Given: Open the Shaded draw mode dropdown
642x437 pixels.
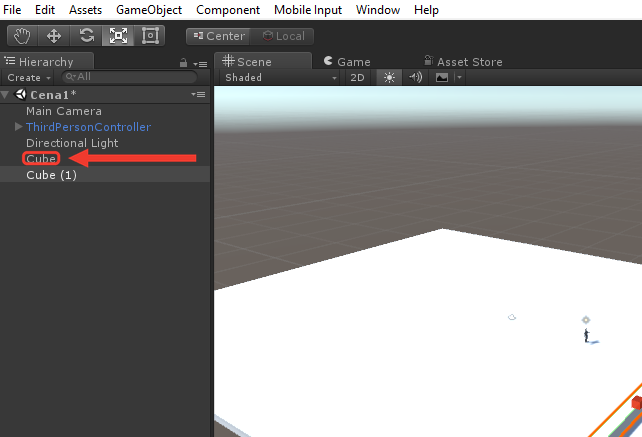Looking at the screenshot, I should tap(280, 77).
